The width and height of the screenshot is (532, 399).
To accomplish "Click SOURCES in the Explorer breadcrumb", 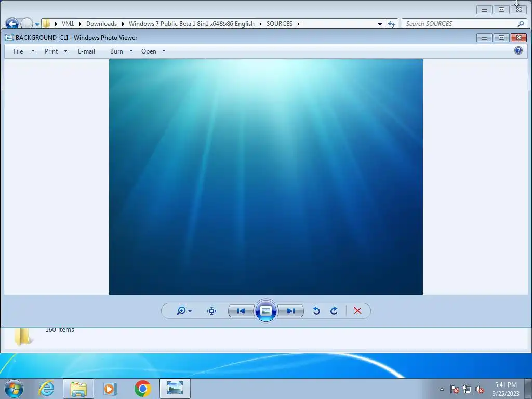I will pos(279,24).
